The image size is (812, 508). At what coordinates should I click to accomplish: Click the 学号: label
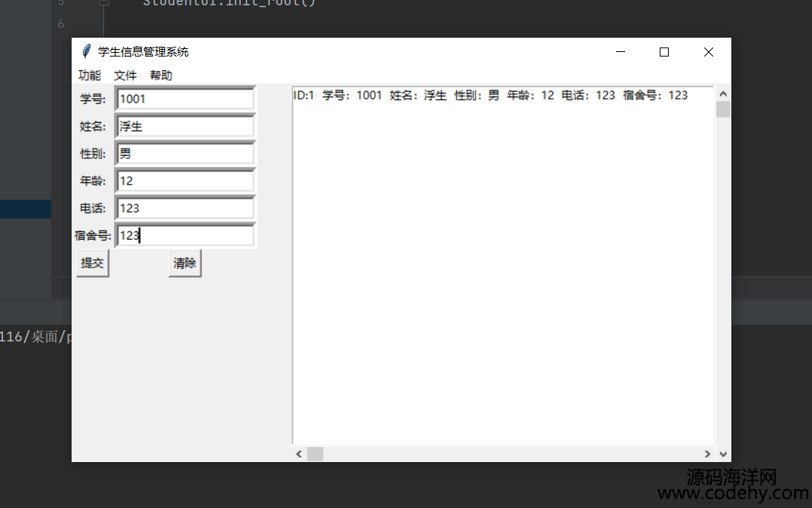tap(93, 99)
